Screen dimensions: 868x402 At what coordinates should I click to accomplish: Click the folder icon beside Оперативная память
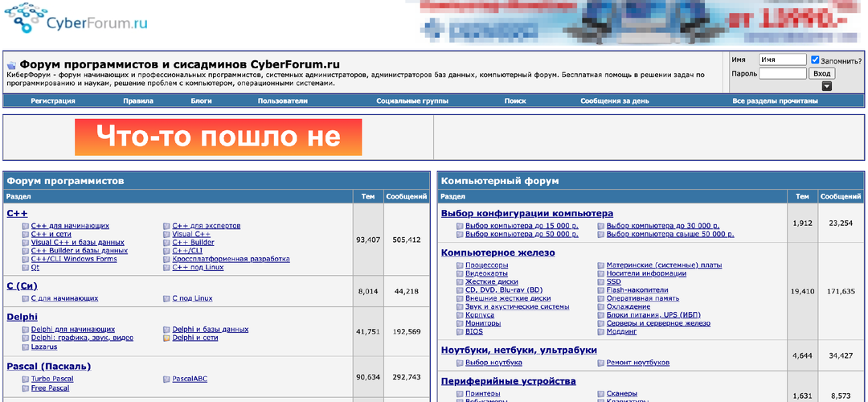coord(600,298)
